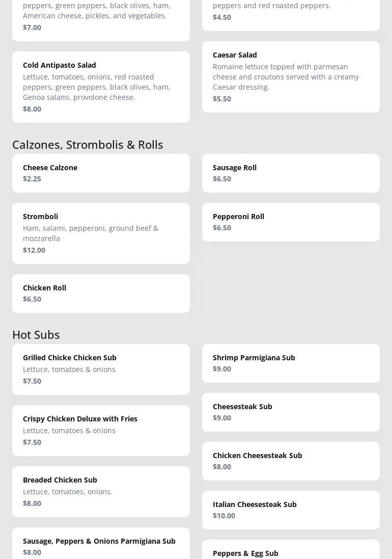Select the Chicken Cheesesteak Sub
Screen dimensions: 392x559
(x=291, y=461)
